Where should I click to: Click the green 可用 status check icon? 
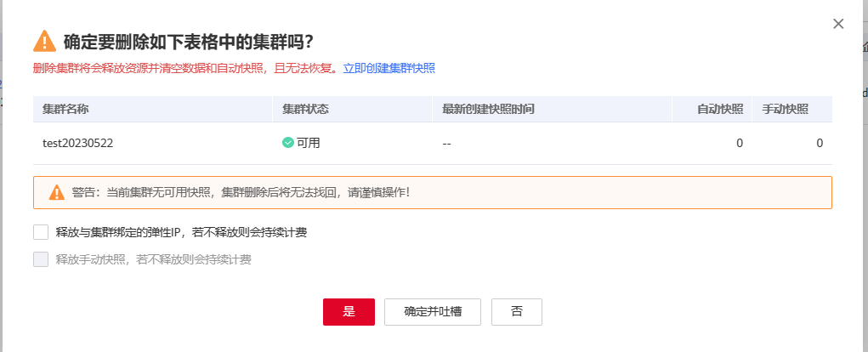point(288,143)
